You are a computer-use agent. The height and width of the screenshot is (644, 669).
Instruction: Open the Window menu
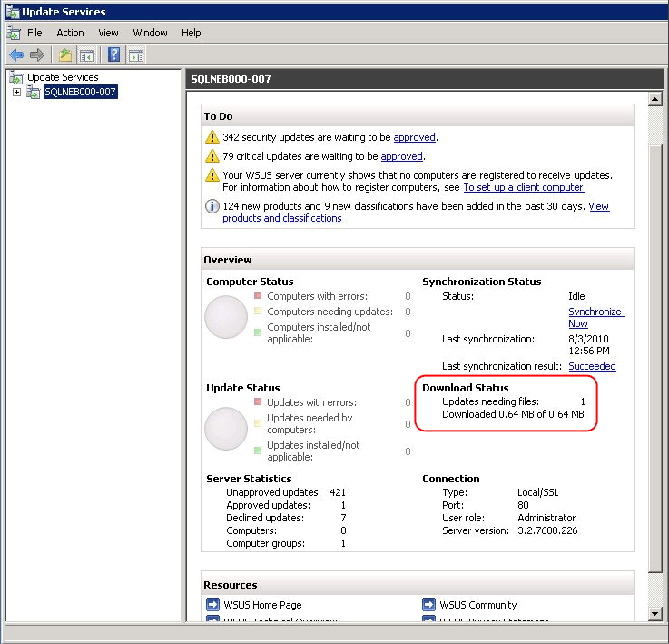click(x=150, y=33)
